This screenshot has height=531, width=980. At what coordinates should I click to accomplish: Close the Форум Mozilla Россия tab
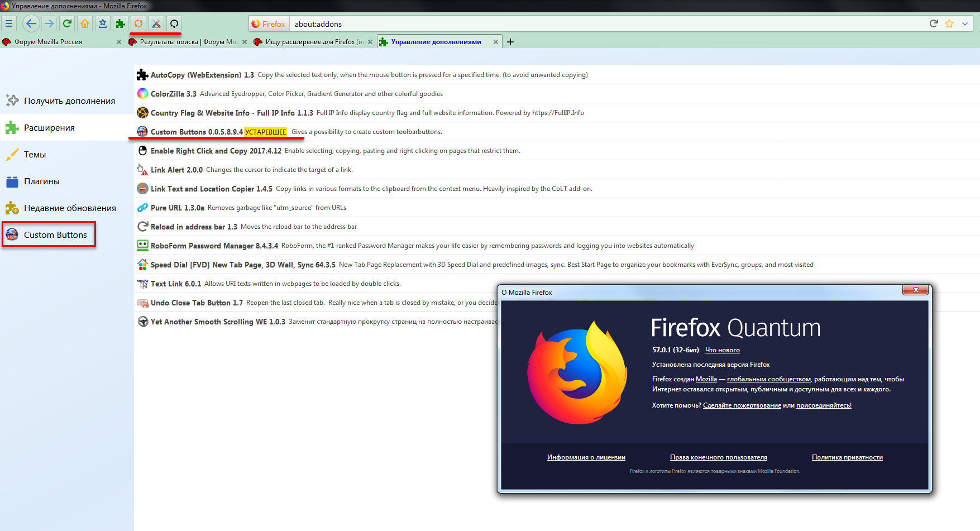(x=119, y=42)
